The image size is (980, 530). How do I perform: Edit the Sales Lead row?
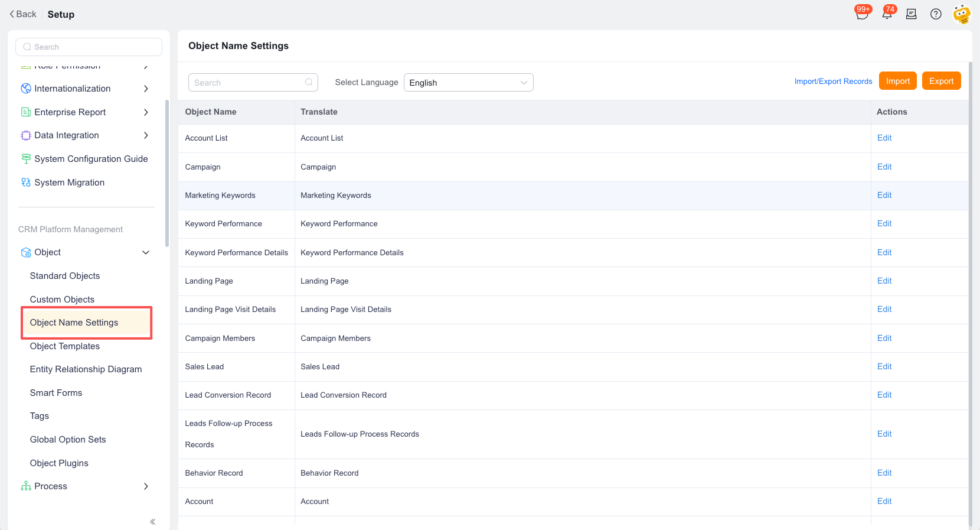point(884,366)
